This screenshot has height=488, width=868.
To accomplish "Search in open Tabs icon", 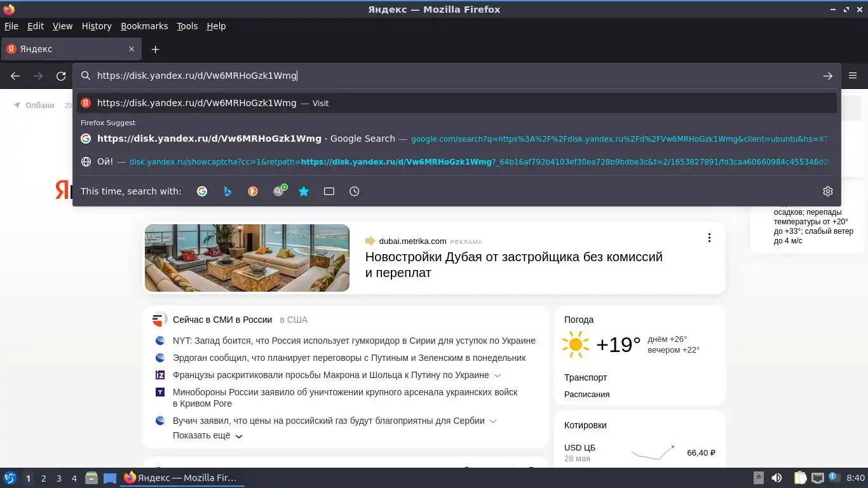I will 329,191.
